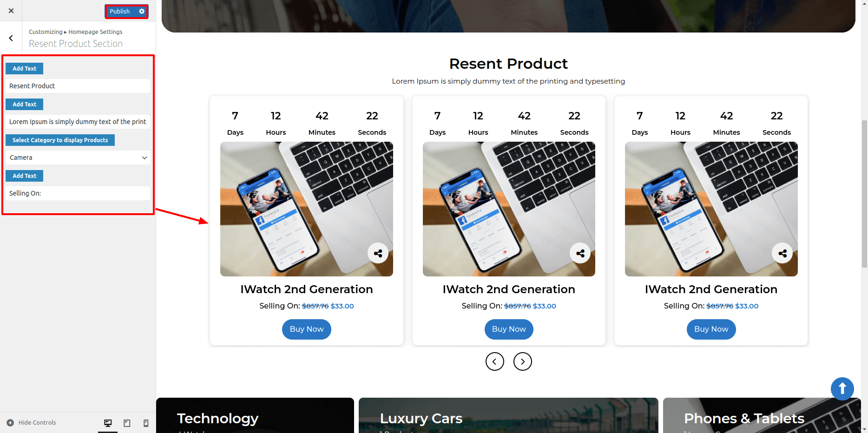The height and width of the screenshot is (433, 868).
Task: Click the Selling On: text field
Action: pos(78,193)
